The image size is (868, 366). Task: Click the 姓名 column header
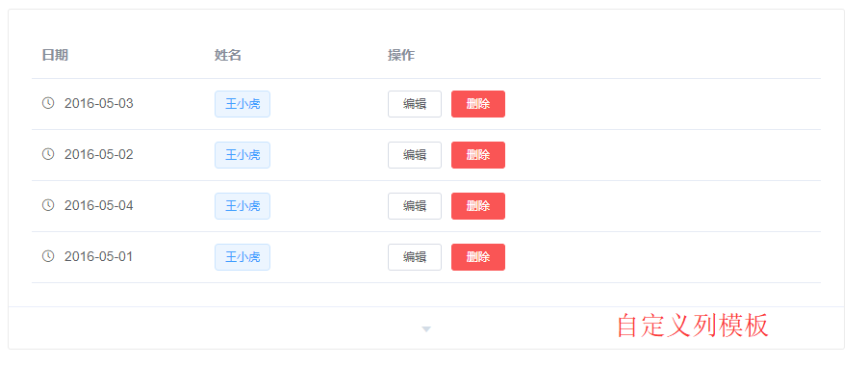228,55
